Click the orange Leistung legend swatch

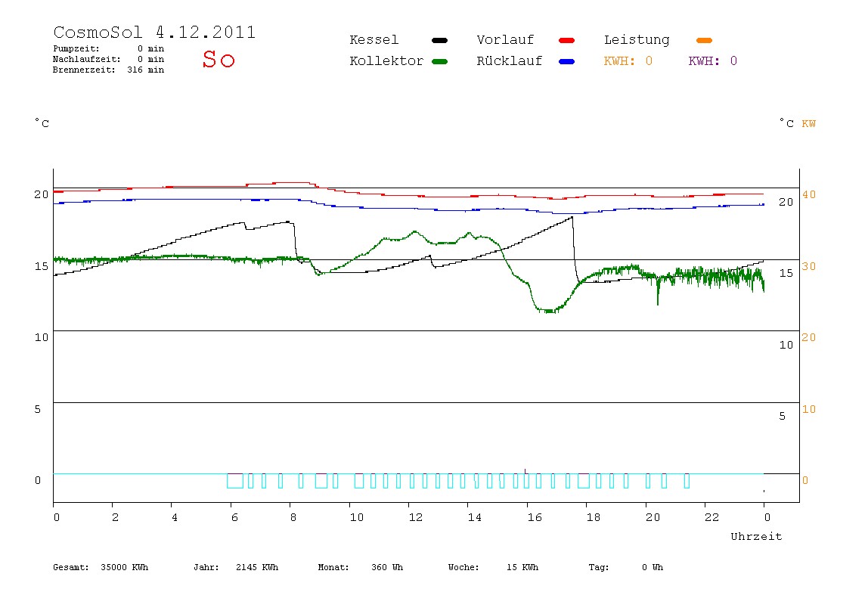point(704,40)
